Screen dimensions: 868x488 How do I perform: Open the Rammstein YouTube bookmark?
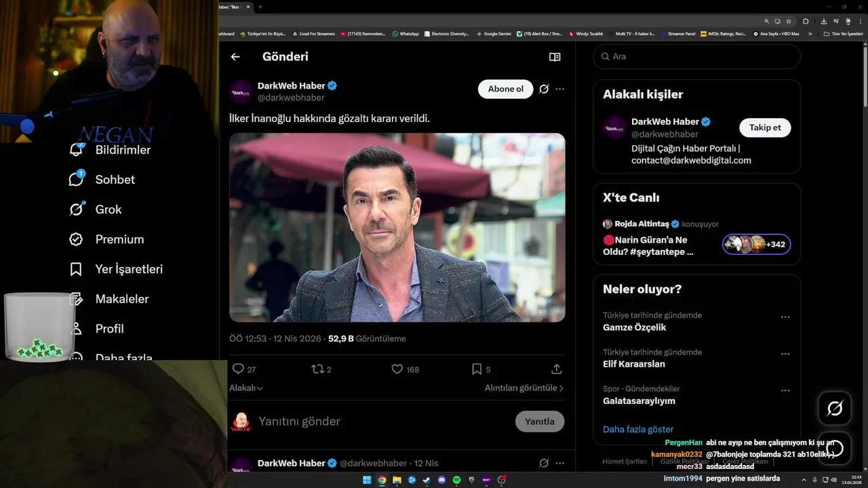[363, 33]
